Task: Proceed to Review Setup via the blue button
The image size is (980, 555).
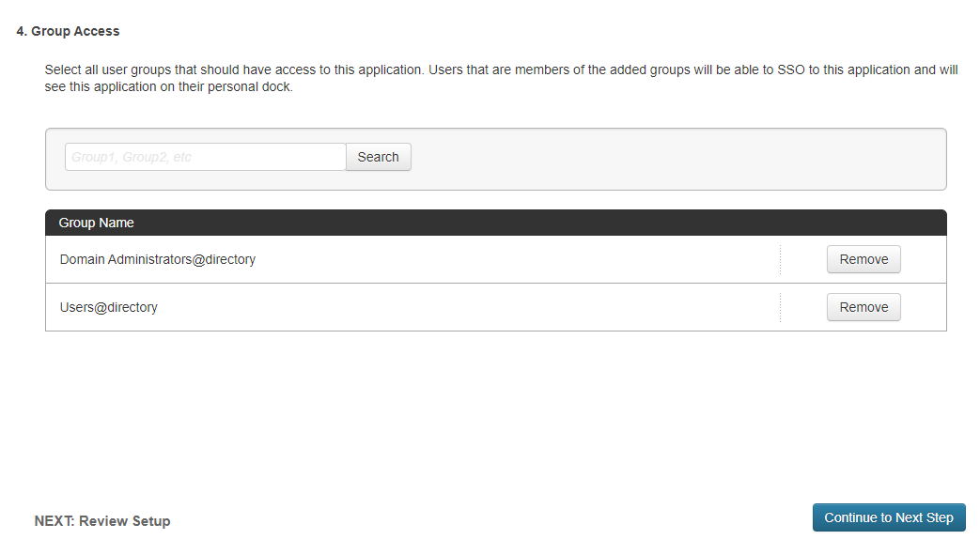Action: tap(888, 516)
